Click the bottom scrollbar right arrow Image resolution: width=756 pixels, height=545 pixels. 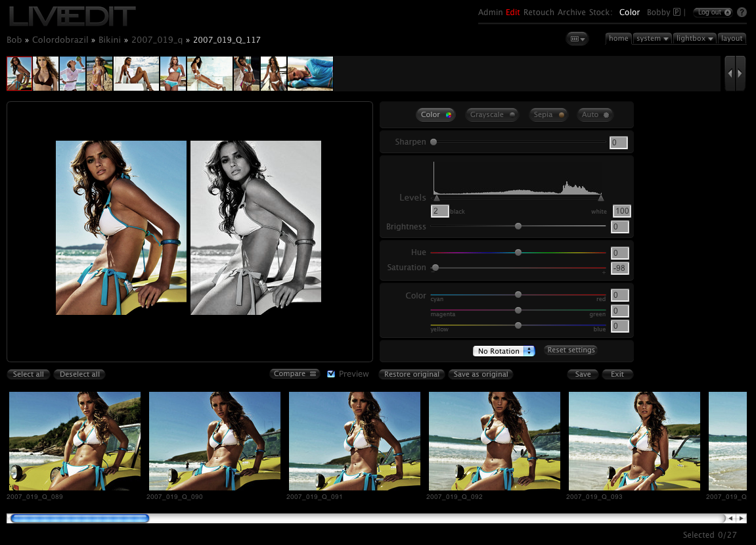(x=742, y=518)
